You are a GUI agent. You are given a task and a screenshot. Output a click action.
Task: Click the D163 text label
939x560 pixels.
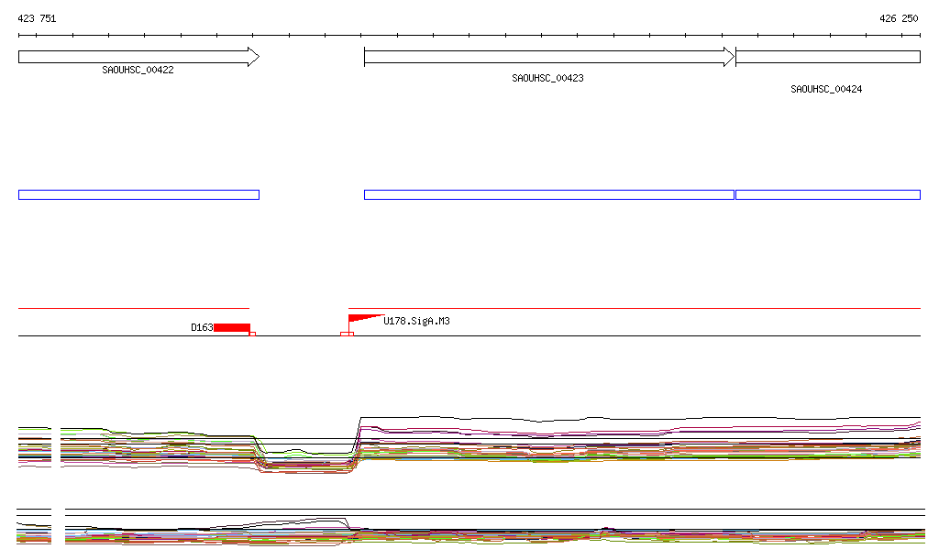point(202,327)
